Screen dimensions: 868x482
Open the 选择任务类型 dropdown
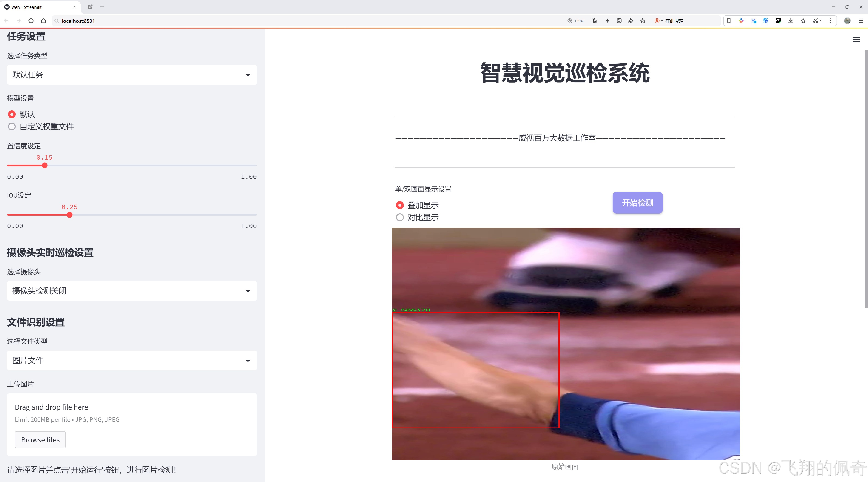click(x=131, y=75)
